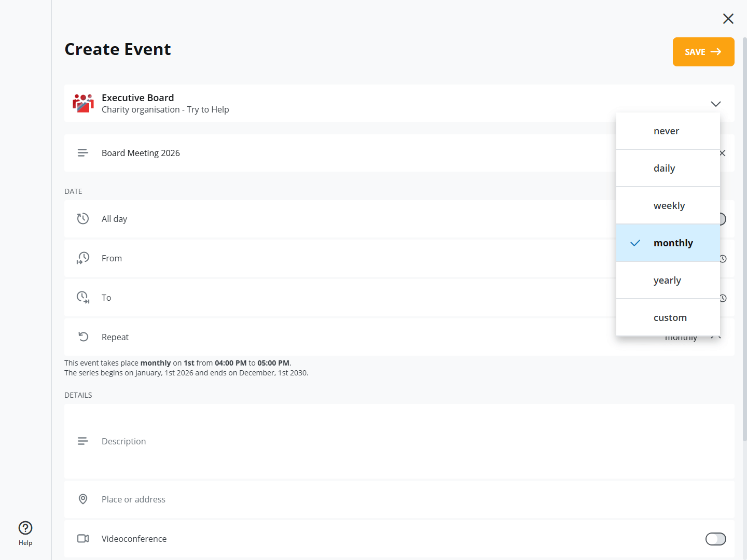Click the location pin icon

83,499
